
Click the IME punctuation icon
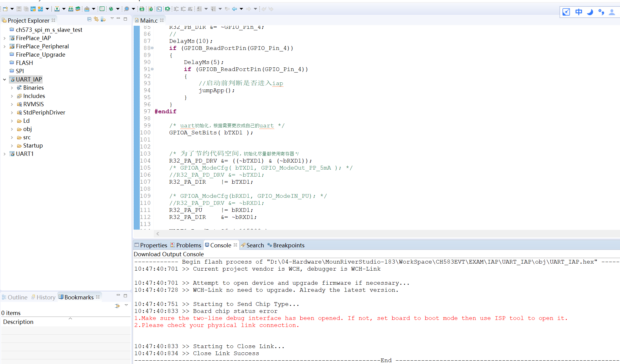click(x=601, y=12)
